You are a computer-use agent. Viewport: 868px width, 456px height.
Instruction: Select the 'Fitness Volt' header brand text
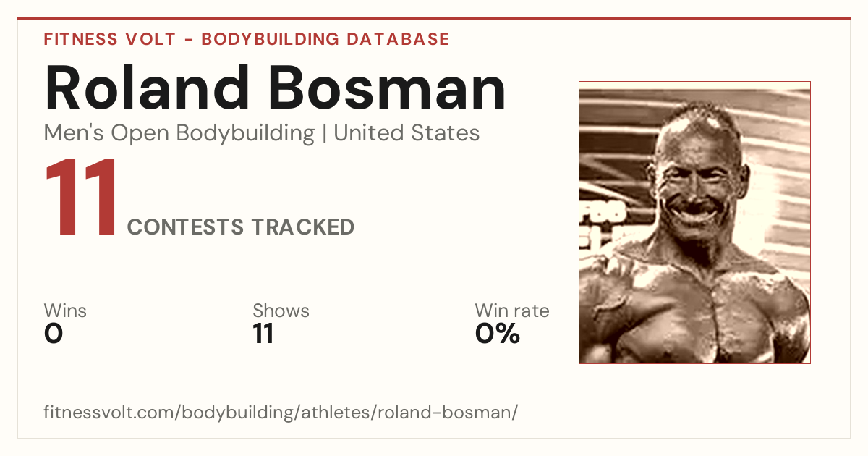tap(110, 39)
